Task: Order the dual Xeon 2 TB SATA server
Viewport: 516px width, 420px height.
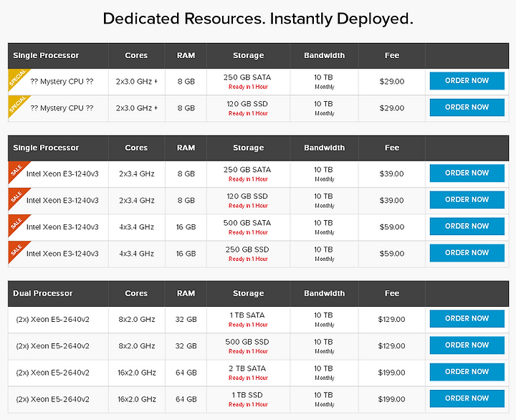Action: coord(467,372)
